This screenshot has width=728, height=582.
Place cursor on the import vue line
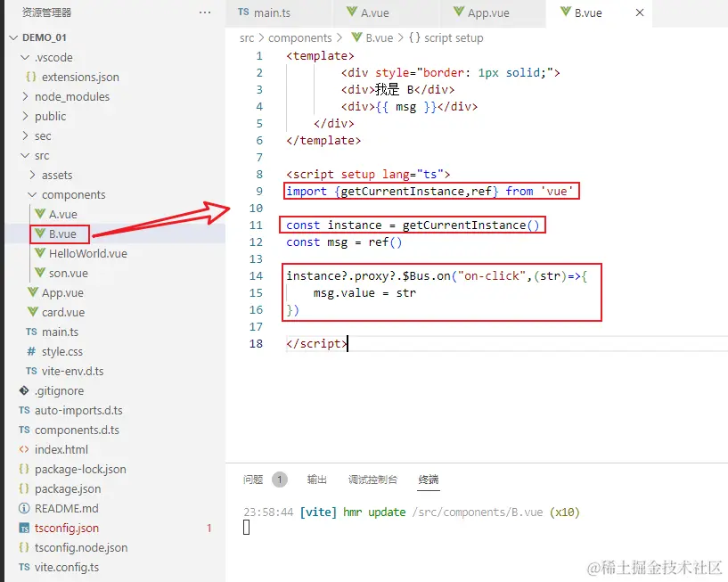point(430,191)
